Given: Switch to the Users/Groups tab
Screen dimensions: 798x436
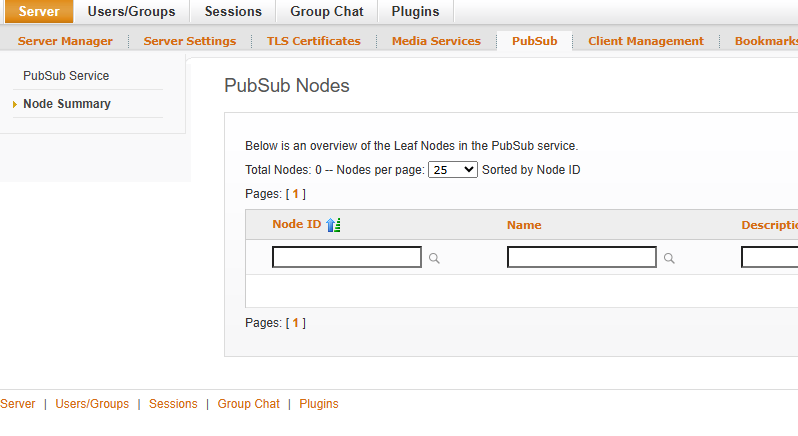Looking at the screenshot, I should pyautogui.click(x=131, y=12).
